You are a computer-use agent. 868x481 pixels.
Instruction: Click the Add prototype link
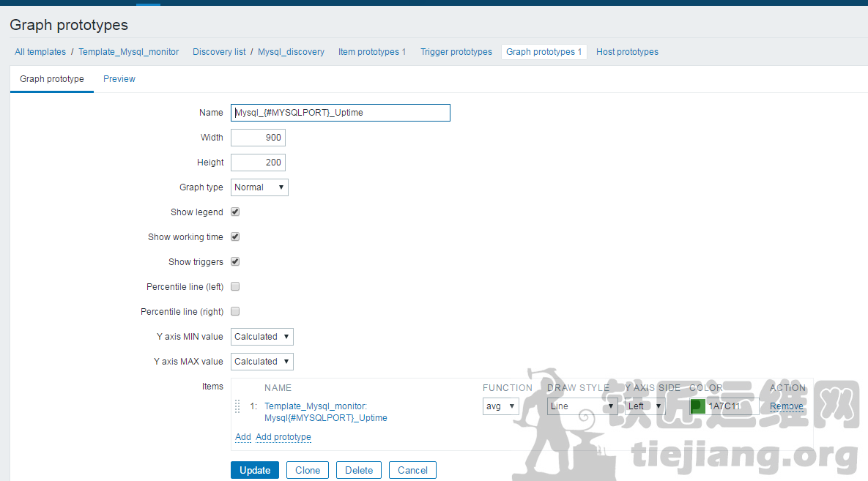(x=283, y=437)
